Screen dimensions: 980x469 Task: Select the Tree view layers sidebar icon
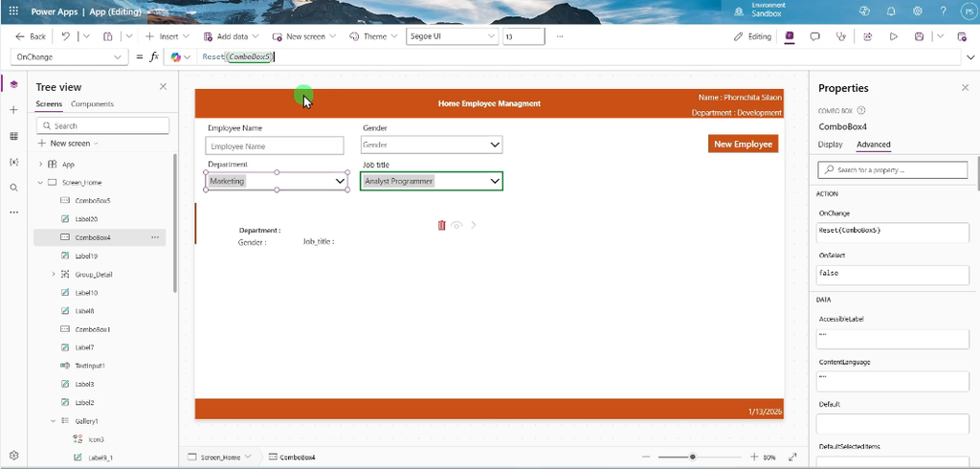tap(13, 84)
